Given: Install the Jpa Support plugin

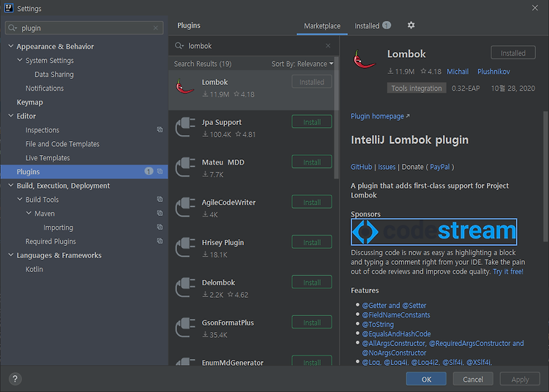Looking at the screenshot, I should coord(312,121).
